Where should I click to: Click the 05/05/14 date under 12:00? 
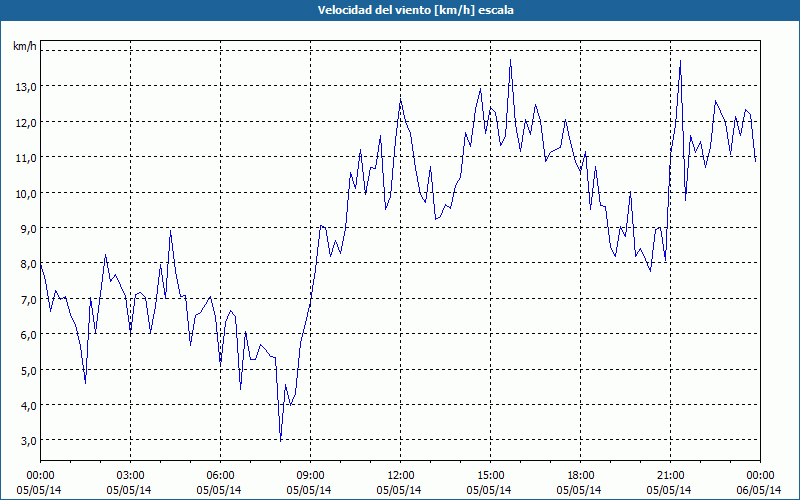click(399, 490)
